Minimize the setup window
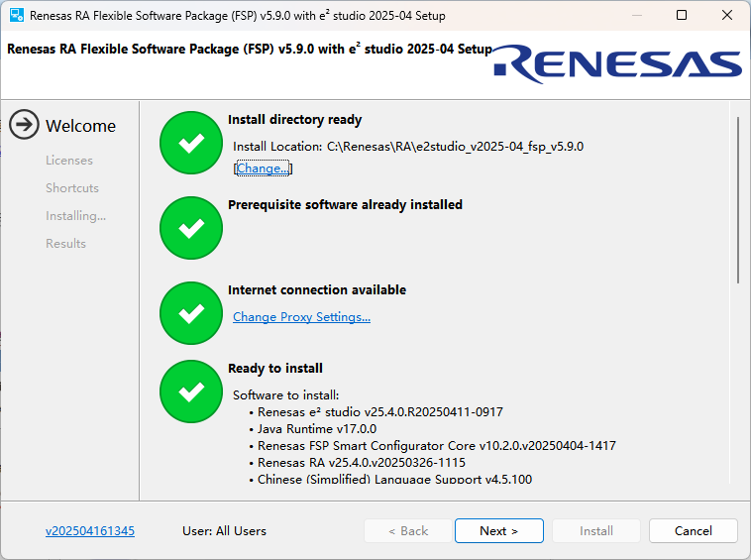 point(636,16)
